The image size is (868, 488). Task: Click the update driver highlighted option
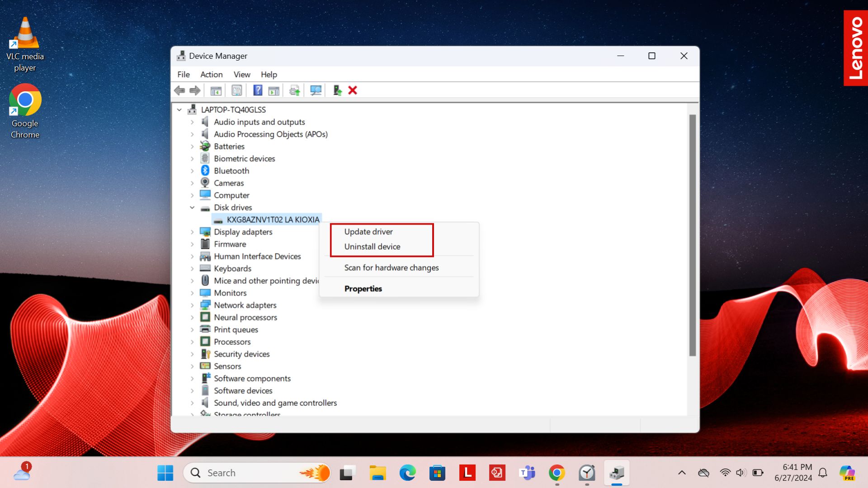368,231
